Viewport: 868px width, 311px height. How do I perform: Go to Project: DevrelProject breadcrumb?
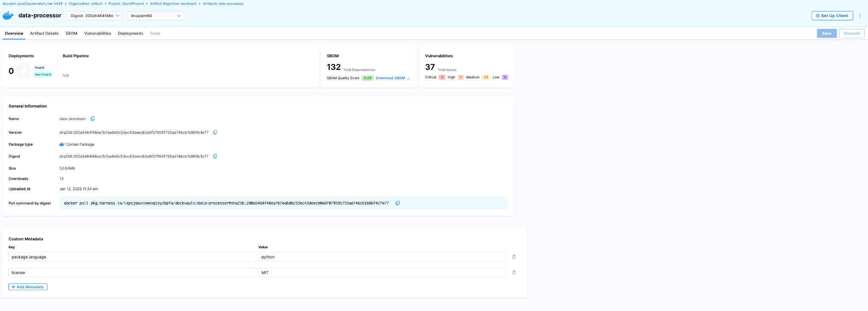(x=126, y=4)
